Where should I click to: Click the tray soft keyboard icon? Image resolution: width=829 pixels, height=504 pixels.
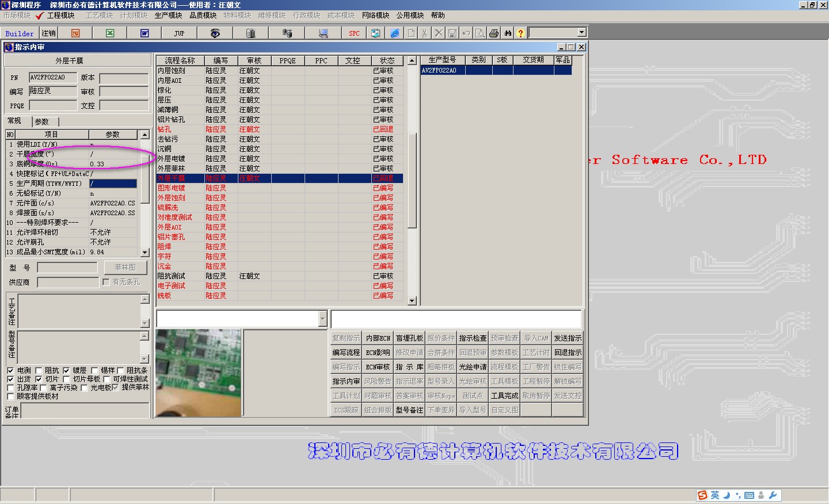coord(749,495)
